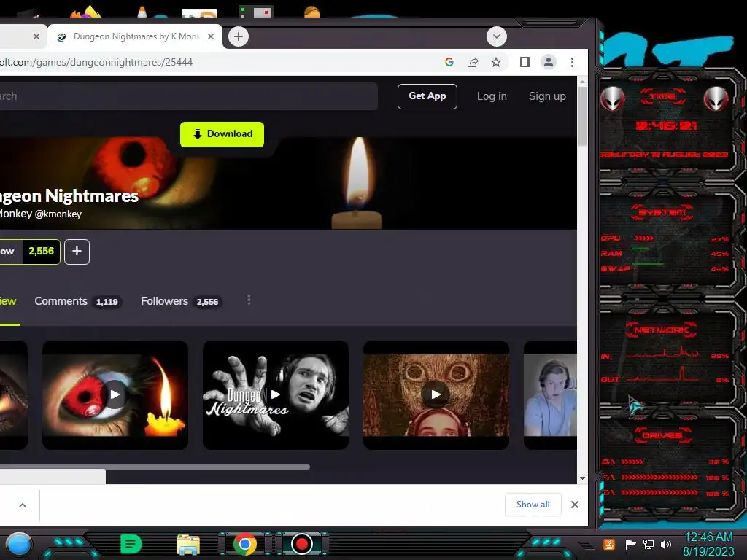Open the more options dots beside Followers
The image size is (747, 560).
point(249,300)
